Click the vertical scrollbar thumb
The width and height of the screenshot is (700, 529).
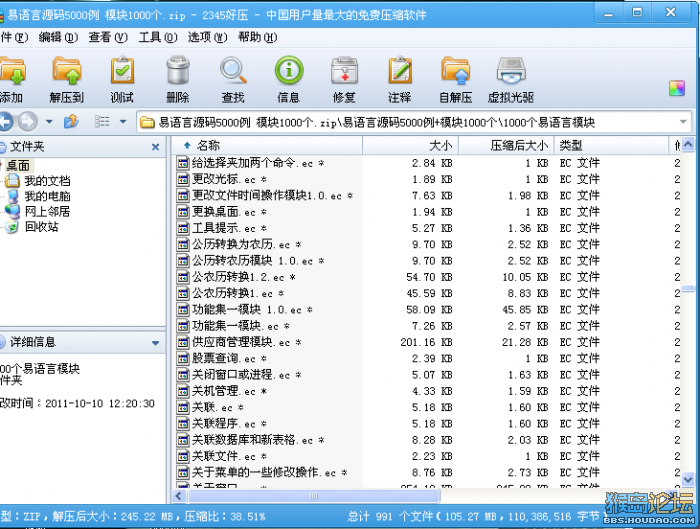tap(688, 289)
